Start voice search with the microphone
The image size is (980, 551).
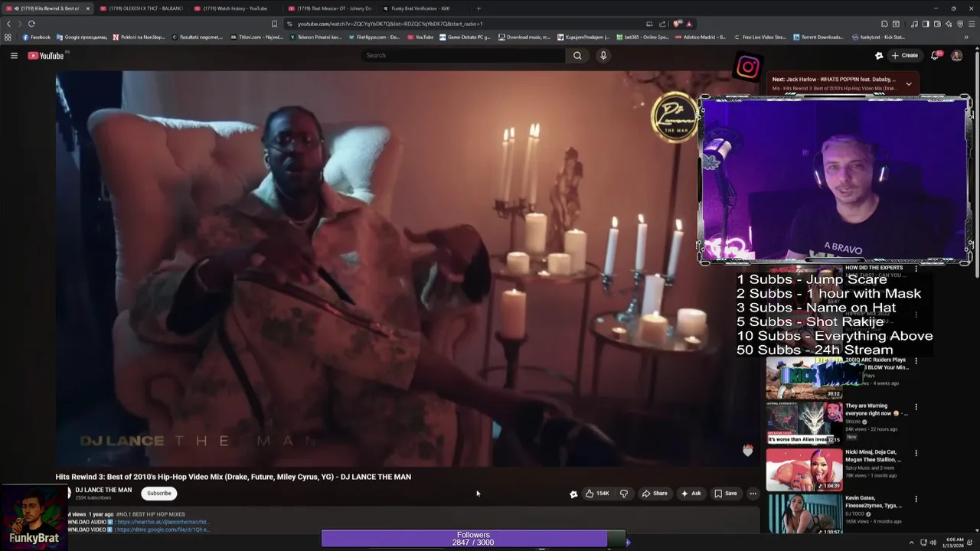pyautogui.click(x=603, y=55)
